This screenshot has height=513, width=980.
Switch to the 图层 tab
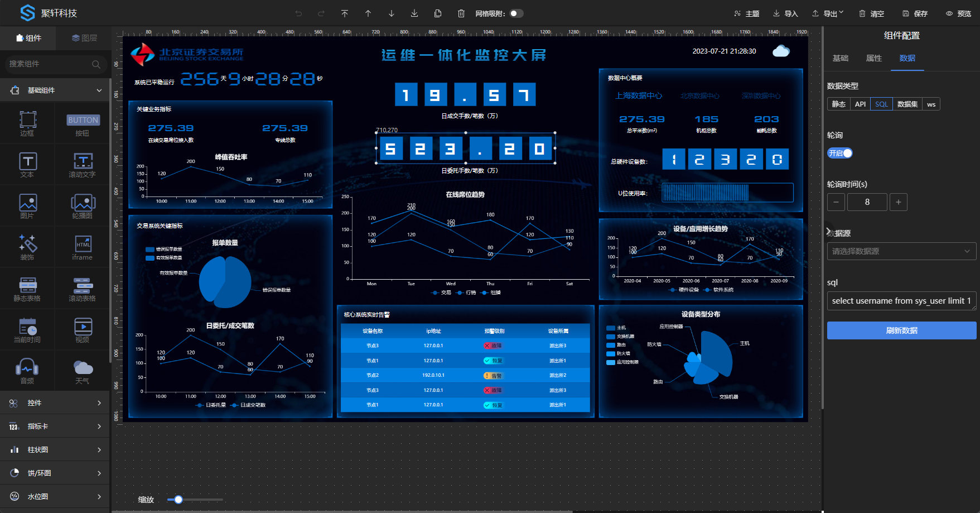coord(84,38)
